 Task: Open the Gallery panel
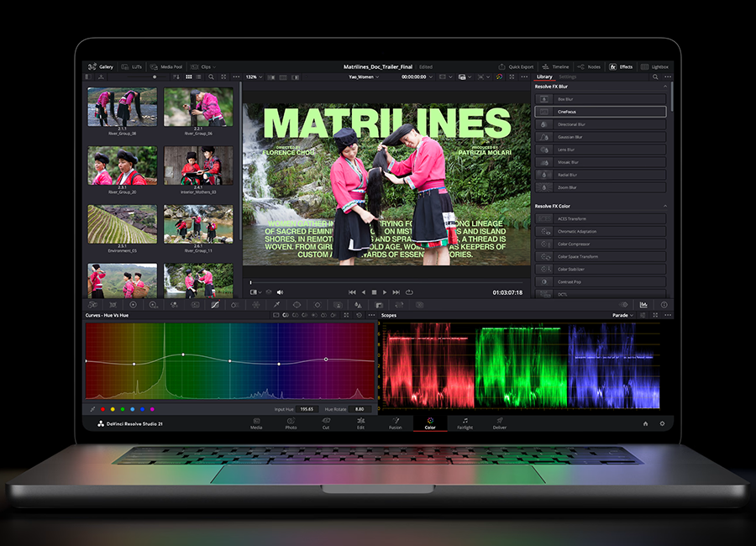coord(101,66)
